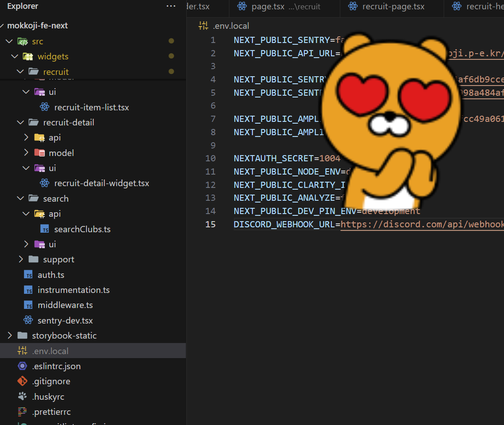Click TypeScript icon of instrumentation.ts
504x425 pixels.
(x=28, y=290)
